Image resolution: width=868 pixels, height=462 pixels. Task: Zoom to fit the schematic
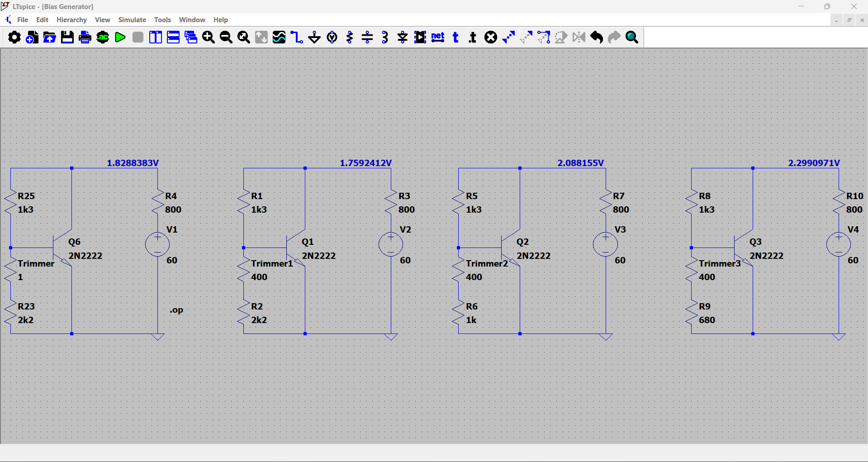pos(244,37)
